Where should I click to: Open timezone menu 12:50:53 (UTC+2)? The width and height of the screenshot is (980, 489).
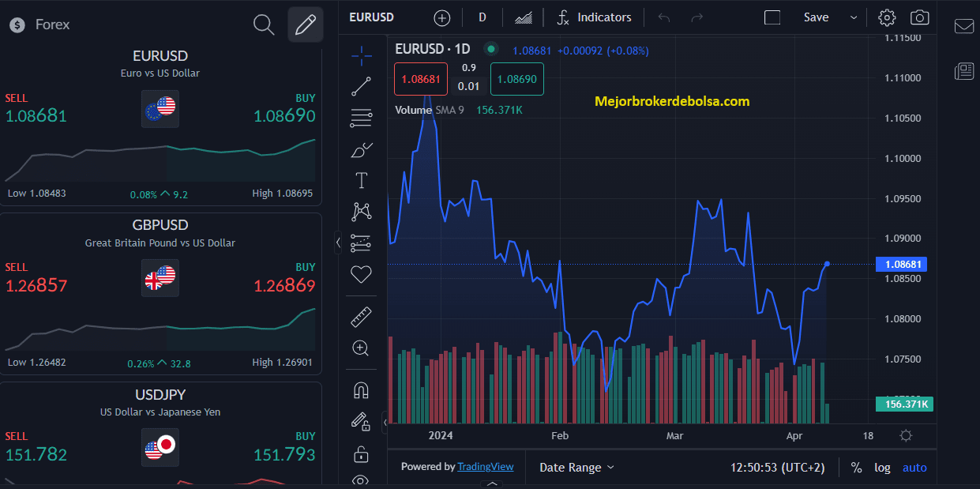[778, 468]
